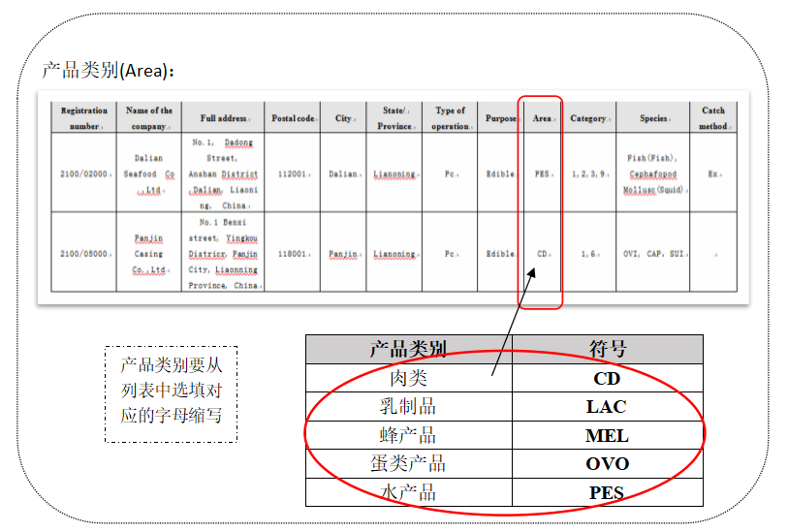Click category cell 1, 6
This screenshot has width=788, height=532.
[588, 254]
